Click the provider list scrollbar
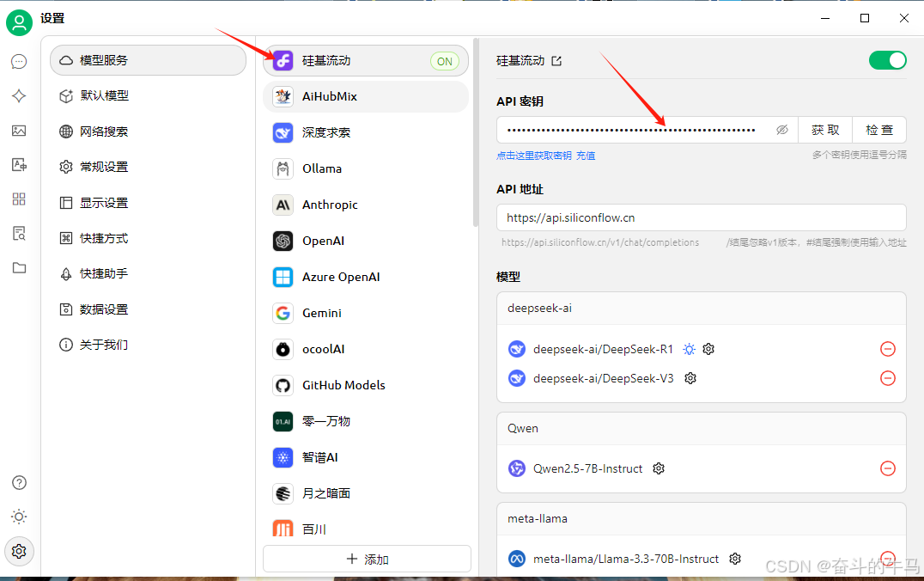This screenshot has height=581, width=924. pos(476,134)
